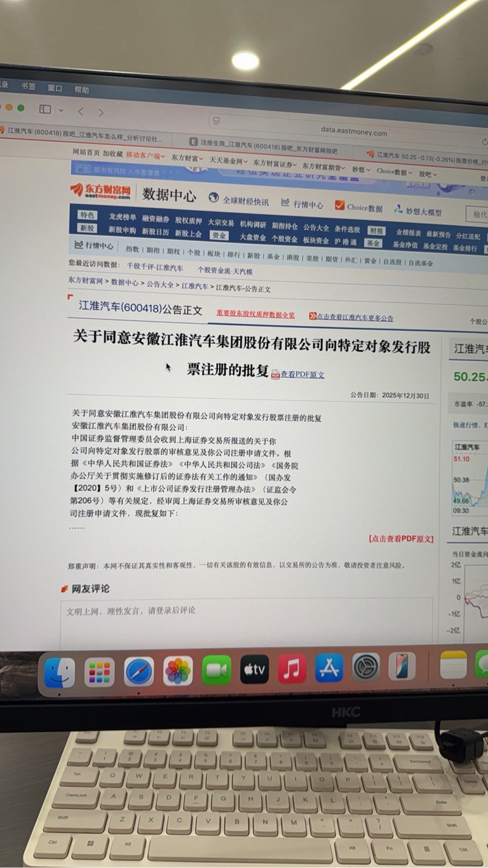Go back with Safari back arrow

point(81,112)
